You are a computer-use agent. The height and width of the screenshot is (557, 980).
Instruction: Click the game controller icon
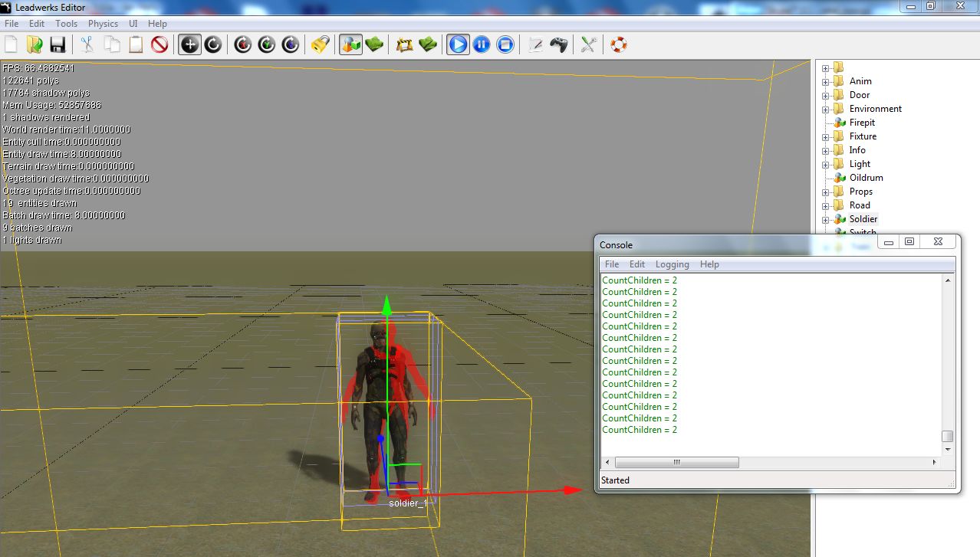559,44
